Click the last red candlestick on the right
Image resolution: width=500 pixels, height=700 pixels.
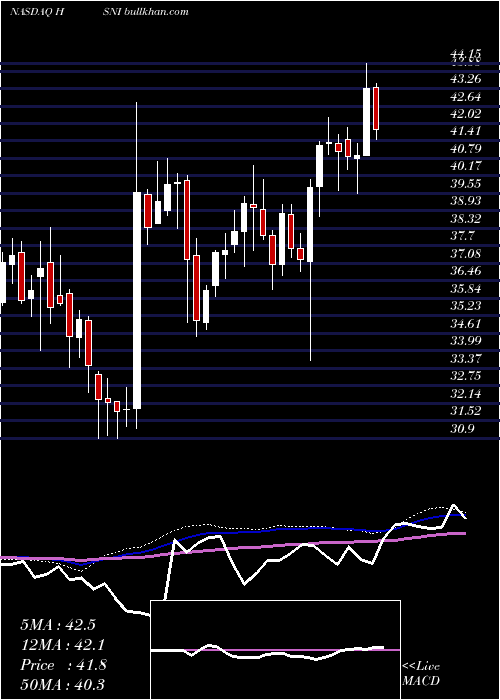coord(376,108)
